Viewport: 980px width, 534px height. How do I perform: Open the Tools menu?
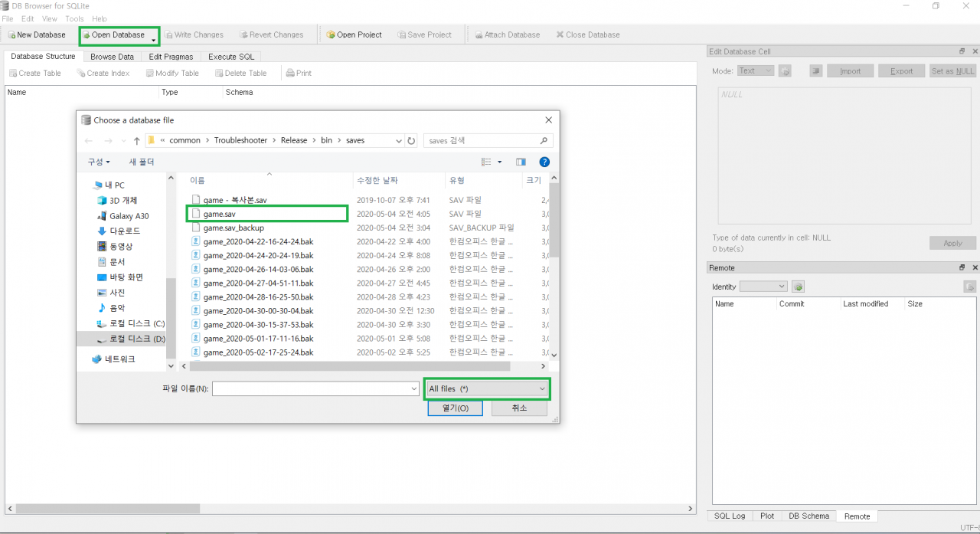pyautogui.click(x=74, y=18)
